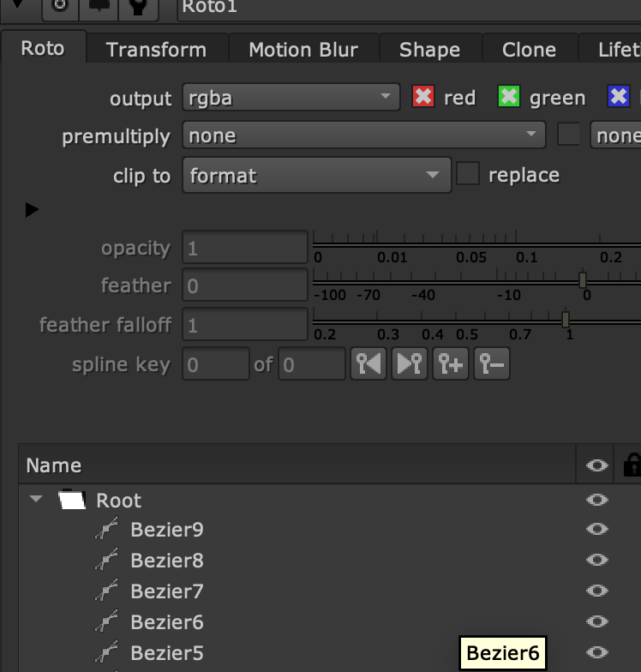Hide the Bezier8 shape
Image resolution: width=641 pixels, height=672 pixels.
pyautogui.click(x=597, y=561)
